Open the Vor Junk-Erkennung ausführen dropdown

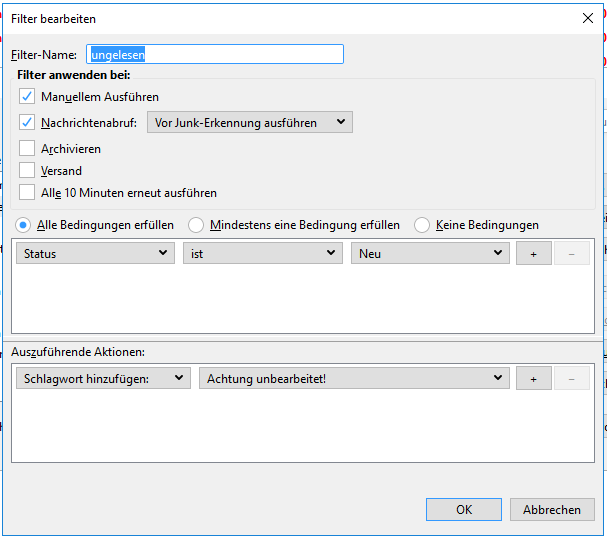point(249,123)
